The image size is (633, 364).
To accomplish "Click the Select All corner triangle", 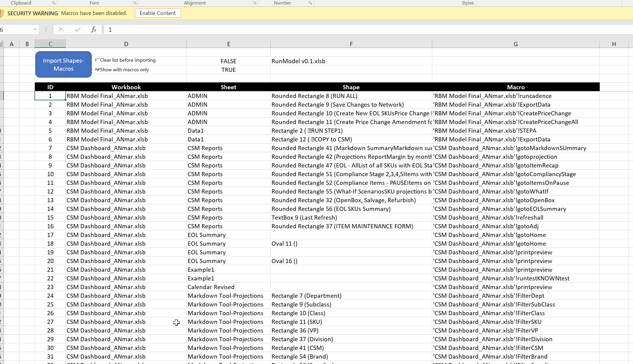I will pyautogui.click(x=1, y=44).
